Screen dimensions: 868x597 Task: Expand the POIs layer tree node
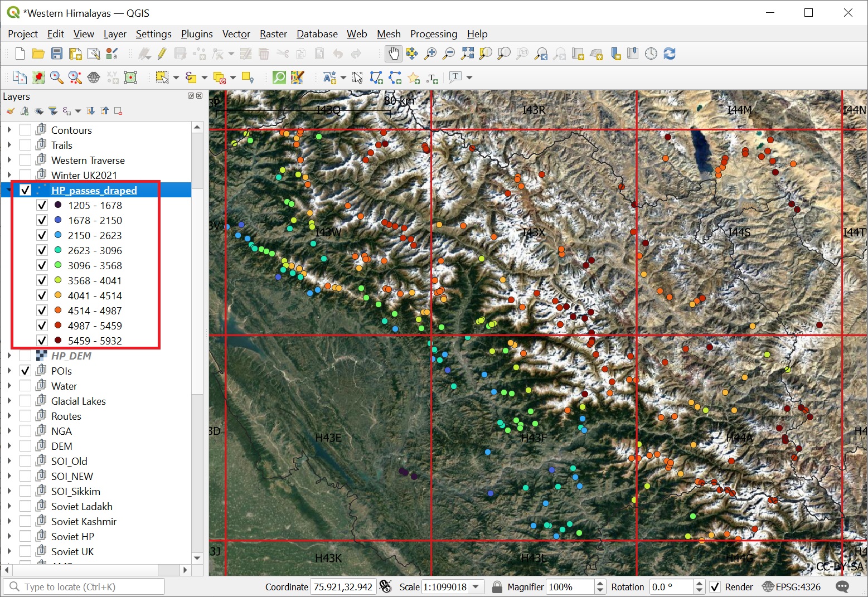point(9,371)
